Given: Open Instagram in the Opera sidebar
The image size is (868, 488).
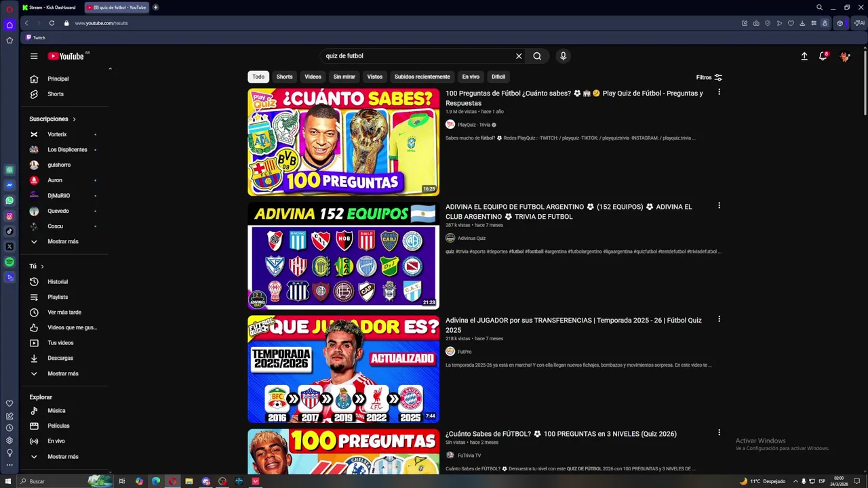Looking at the screenshot, I should tap(9, 216).
